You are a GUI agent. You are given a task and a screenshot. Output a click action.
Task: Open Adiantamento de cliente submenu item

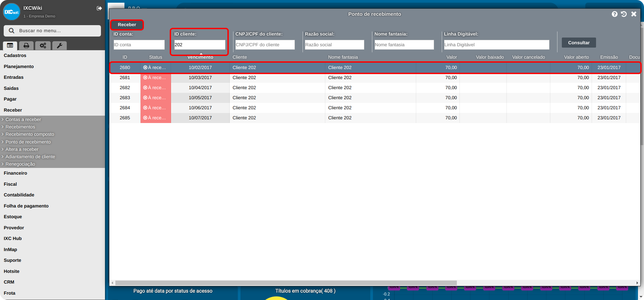(30, 157)
